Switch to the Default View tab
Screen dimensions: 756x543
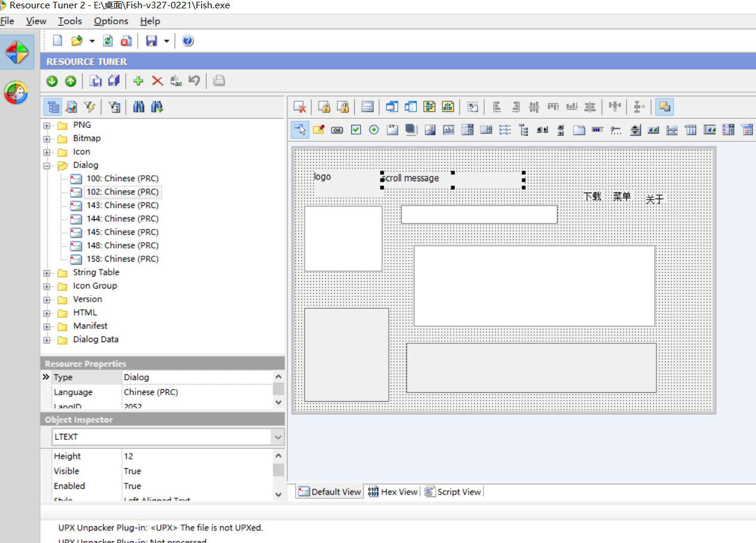(x=330, y=492)
